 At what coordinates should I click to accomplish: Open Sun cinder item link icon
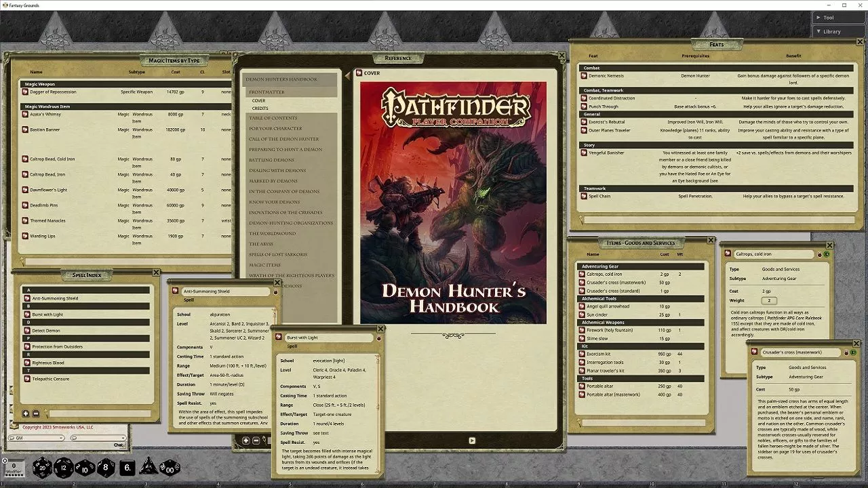(x=582, y=314)
